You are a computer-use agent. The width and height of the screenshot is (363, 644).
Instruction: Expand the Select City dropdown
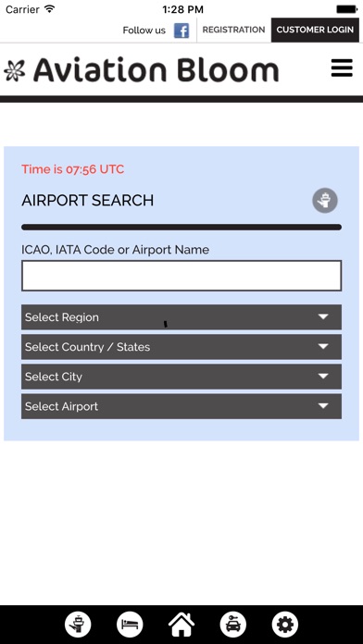click(x=181, y=377)
